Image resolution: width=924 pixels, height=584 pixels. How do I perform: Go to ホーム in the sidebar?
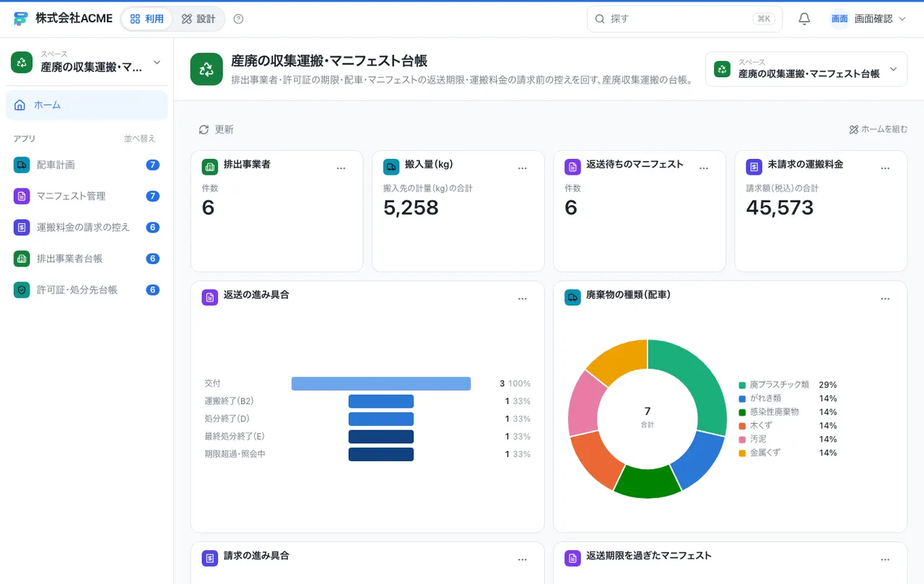coord(87,105)
